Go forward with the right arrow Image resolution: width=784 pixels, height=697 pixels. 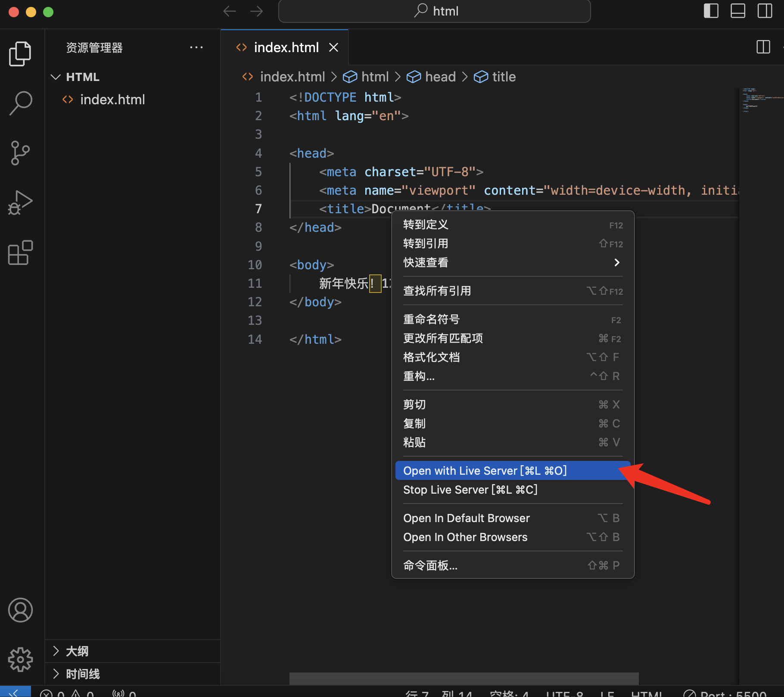[256, 11]
